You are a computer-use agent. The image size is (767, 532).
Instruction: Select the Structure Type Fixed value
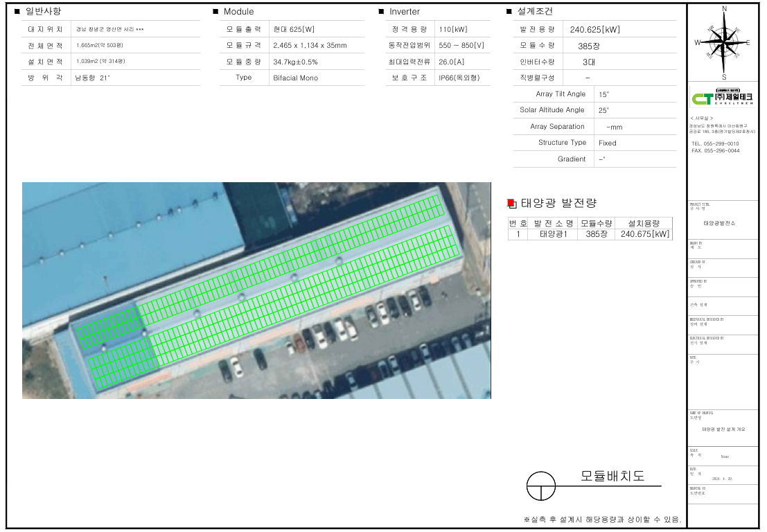tap(607, 143)
